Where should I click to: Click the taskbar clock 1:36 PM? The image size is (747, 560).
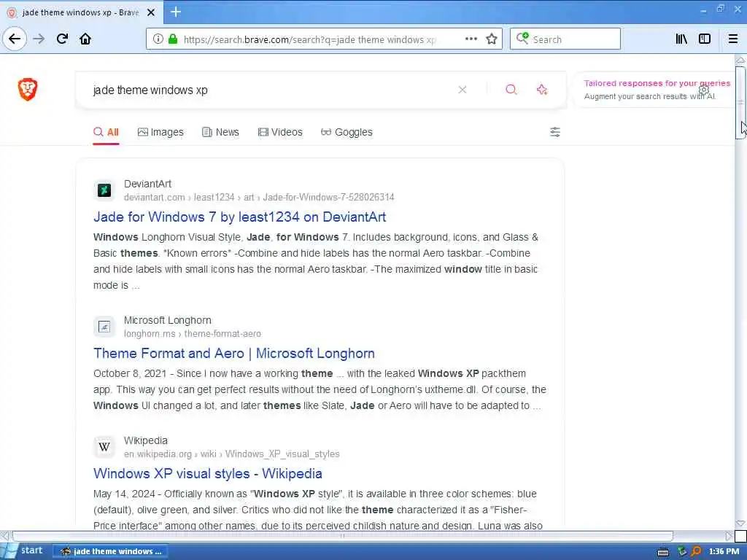[x=724, y=551]
